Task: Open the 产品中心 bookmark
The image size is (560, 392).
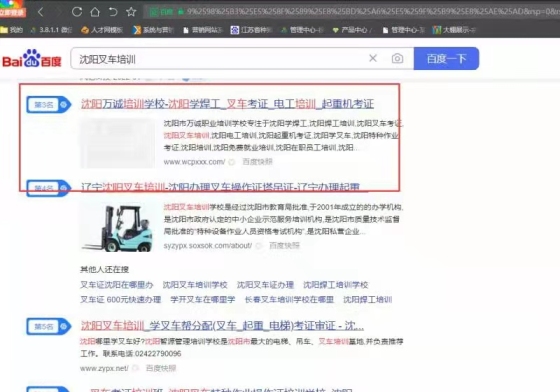Action: click(352, 30)
